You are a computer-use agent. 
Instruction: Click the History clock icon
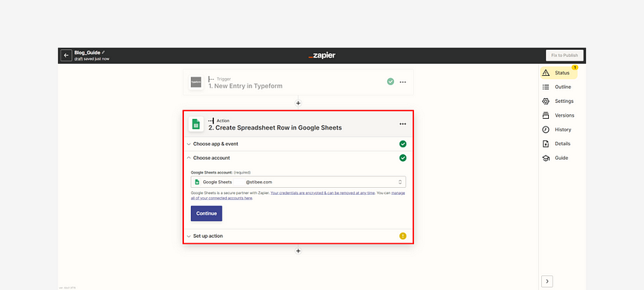[x=546, y=130]
